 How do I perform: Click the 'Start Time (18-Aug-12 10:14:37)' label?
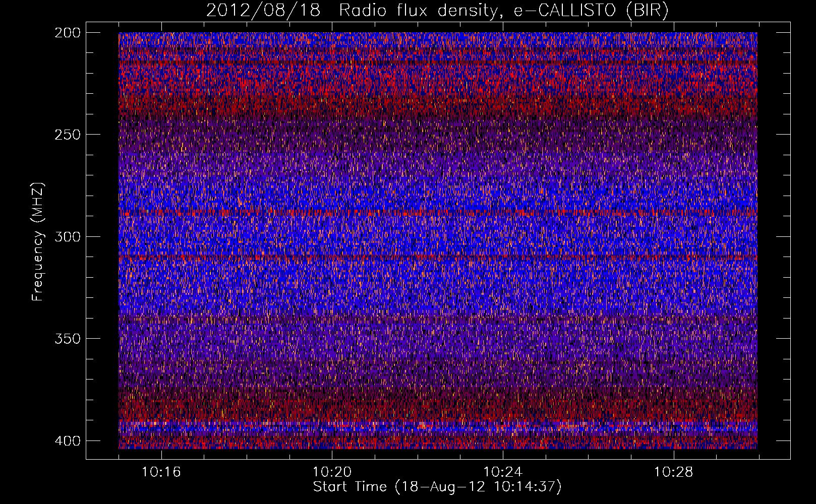tap(437, 487)
